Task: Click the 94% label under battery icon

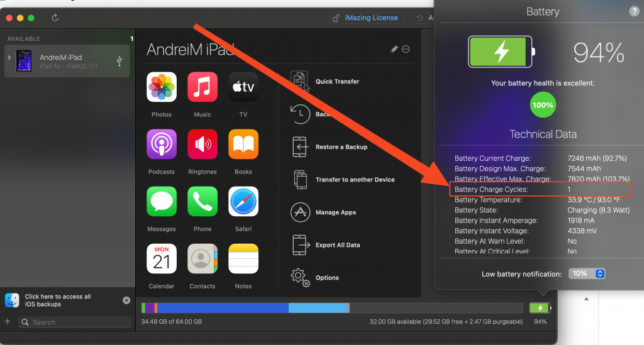Action: (540, 322)
